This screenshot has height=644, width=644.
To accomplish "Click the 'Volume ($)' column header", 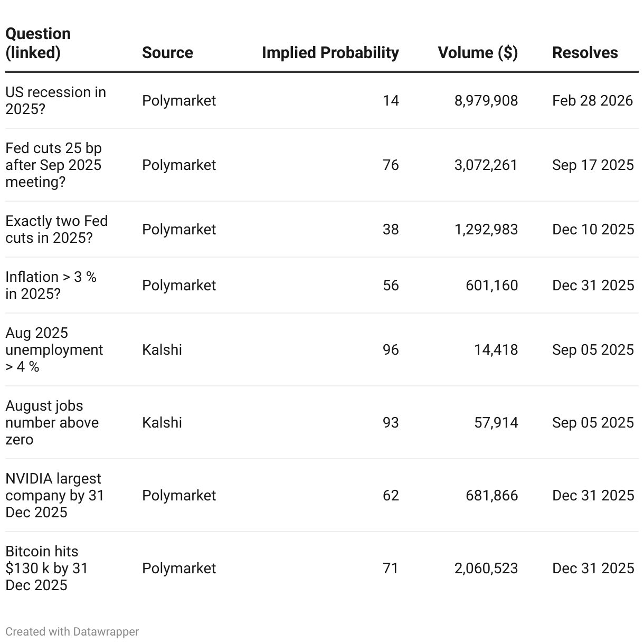I will coord(478,52).
